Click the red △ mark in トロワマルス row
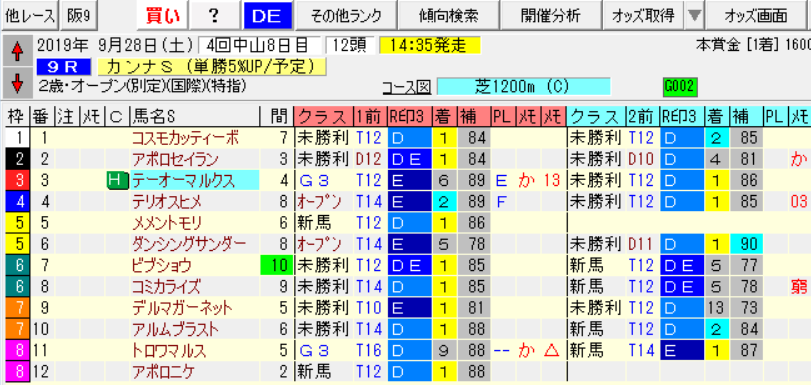 tap(552, 350)
